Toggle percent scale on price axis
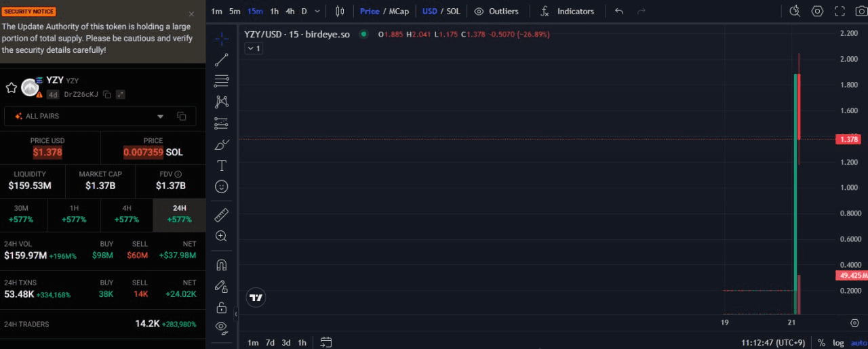This screenshot has height=349, width=868. click(x=821, y=343)
